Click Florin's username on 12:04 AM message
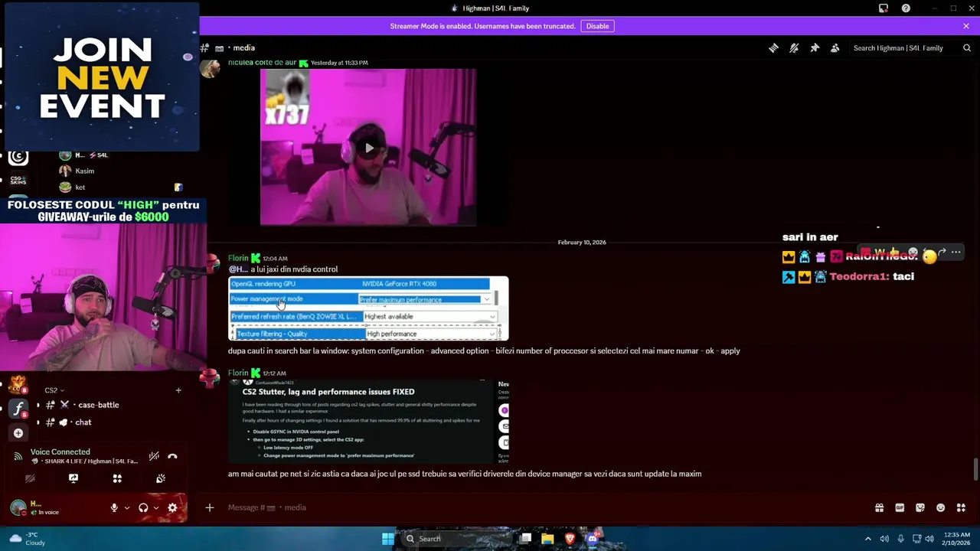Image resolution: width=980 pixels, height=551 pixels. click(238, 258)
